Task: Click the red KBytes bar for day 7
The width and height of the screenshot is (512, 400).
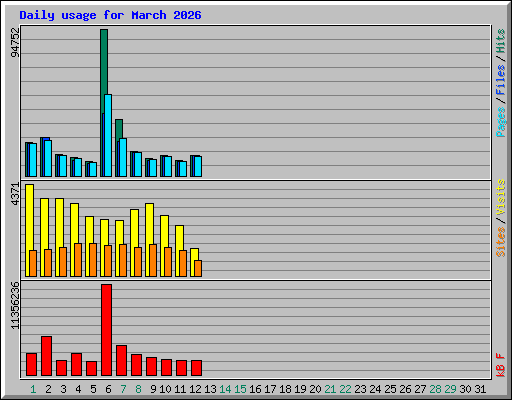Action: click(121, 360)
